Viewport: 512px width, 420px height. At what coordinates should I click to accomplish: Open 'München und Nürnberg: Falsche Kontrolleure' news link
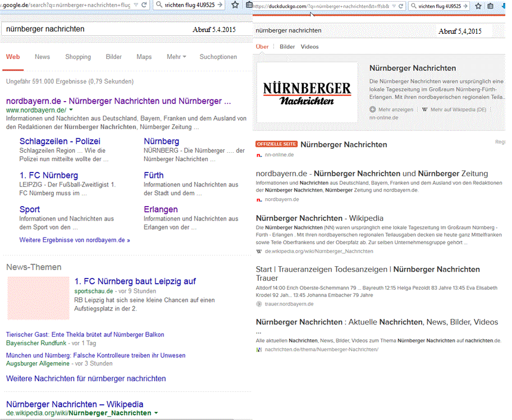coord(95,355)
